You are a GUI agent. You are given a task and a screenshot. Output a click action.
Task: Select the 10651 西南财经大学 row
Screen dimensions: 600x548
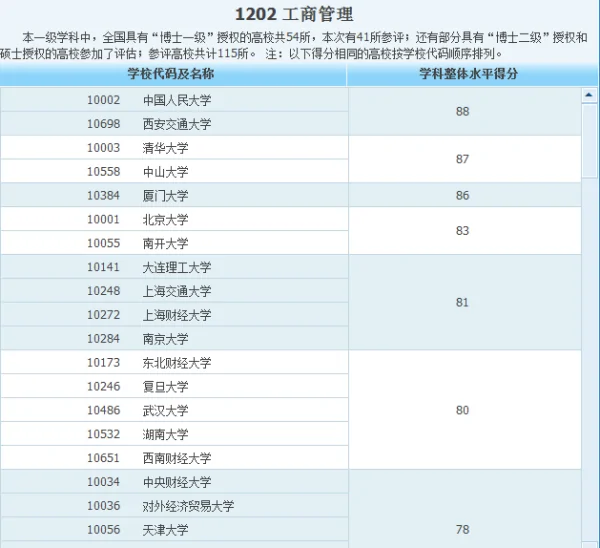[174, 458]
